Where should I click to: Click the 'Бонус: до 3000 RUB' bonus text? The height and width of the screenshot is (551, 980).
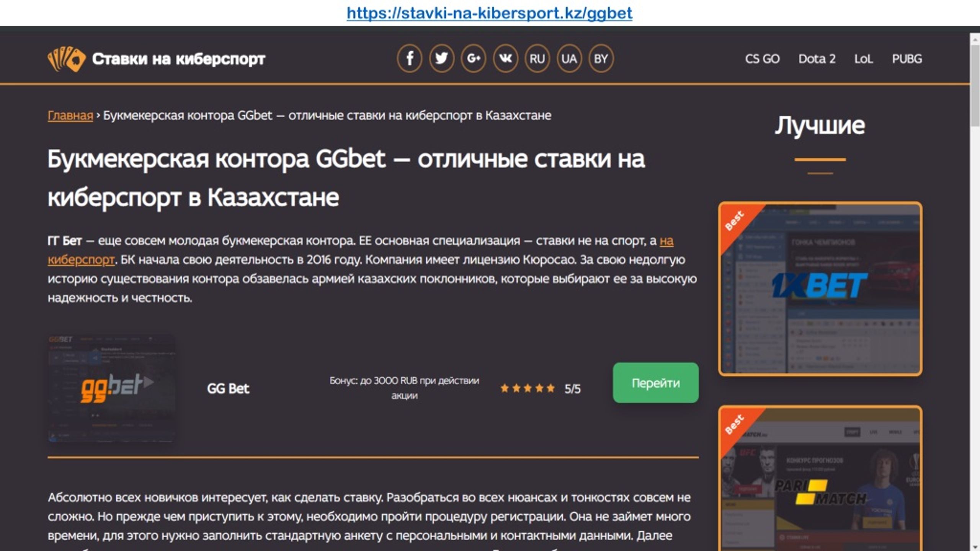pos(404,388)
